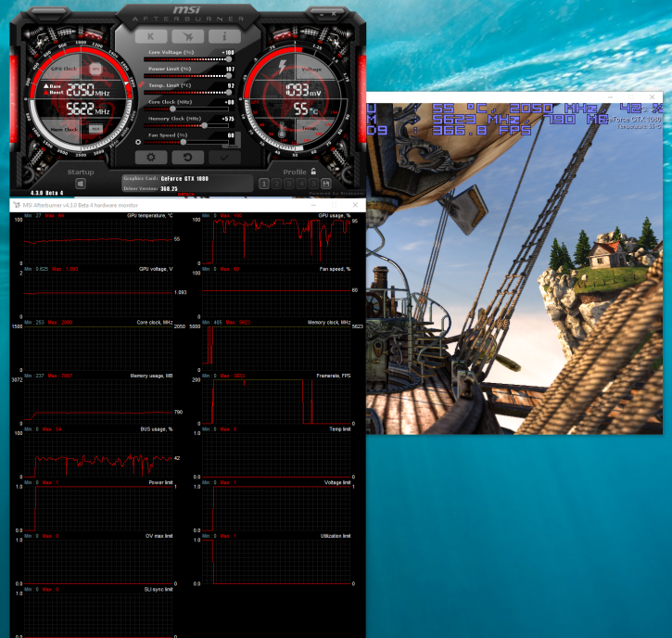
Task: Open the Kombustor K button
Action: (151, 36)
